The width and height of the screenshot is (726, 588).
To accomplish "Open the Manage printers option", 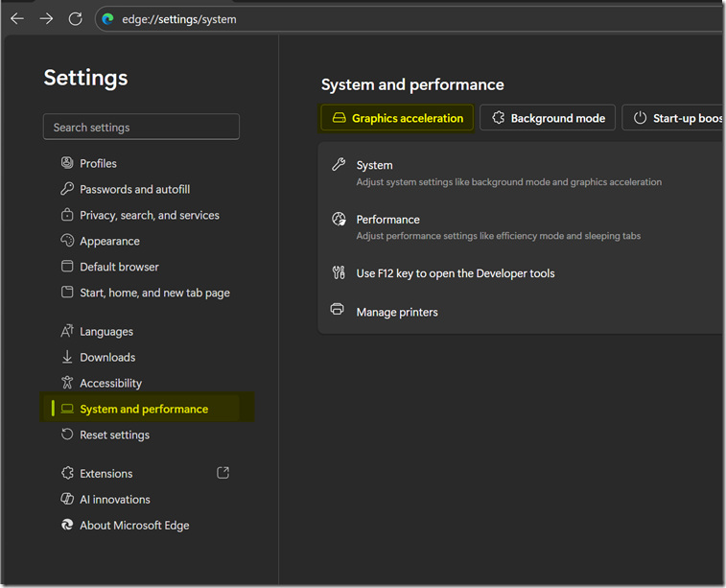I will click(397, 312).
